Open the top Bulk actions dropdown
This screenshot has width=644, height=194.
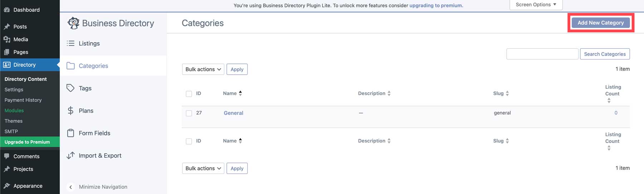(x=203, y=69)
